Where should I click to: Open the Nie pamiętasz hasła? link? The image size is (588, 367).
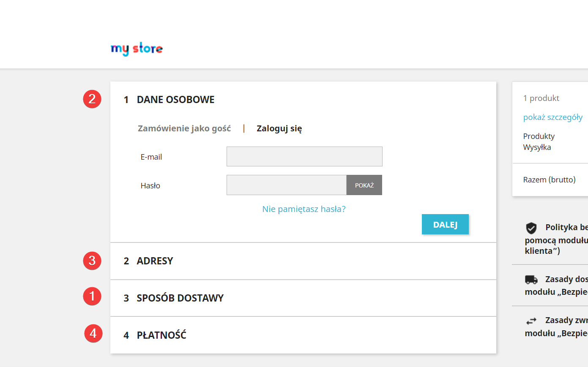[304, 209]
